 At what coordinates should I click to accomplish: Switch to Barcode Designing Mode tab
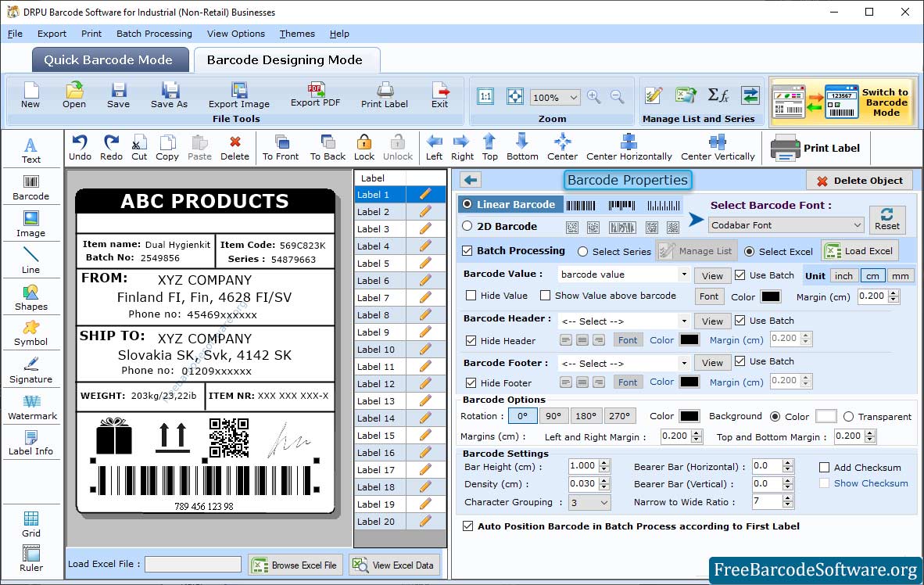click(x=286, y=59)
